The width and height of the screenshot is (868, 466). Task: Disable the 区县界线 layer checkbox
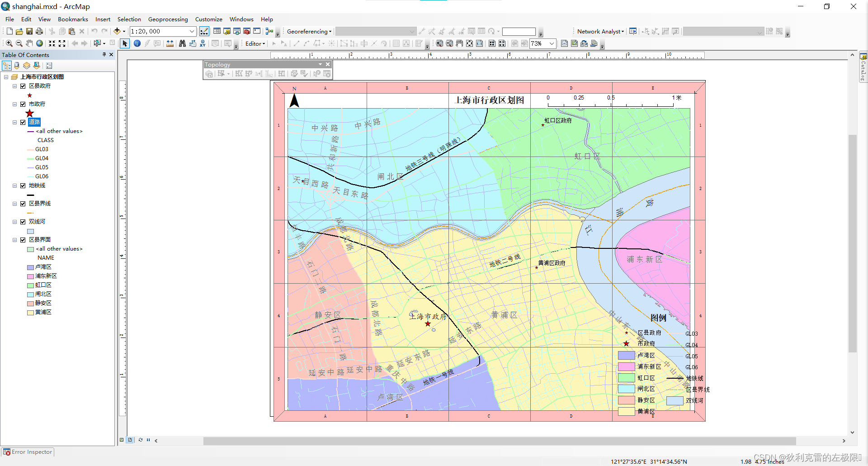coord(23,203)
